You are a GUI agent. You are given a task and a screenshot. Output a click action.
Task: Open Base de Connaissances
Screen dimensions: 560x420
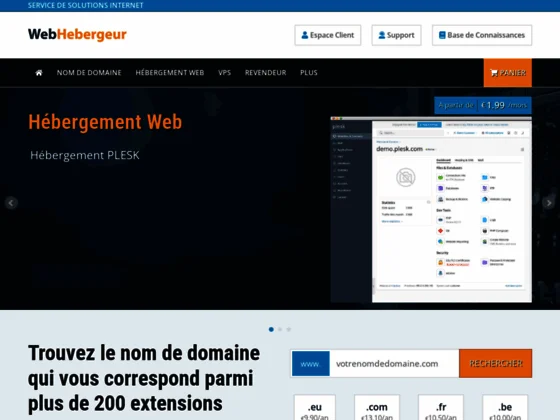point(482,35)
